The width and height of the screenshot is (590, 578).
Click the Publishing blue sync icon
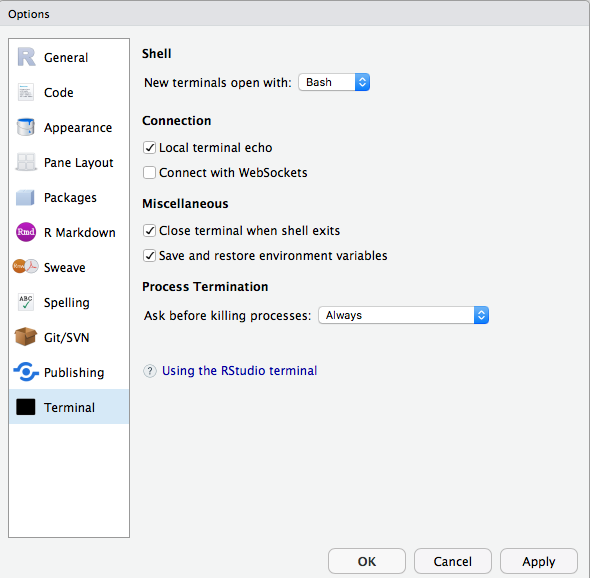[x=26, y=372]
